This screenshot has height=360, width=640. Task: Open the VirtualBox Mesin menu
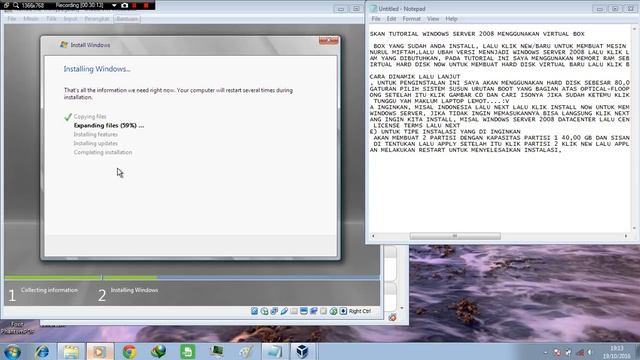click(31, 19)
